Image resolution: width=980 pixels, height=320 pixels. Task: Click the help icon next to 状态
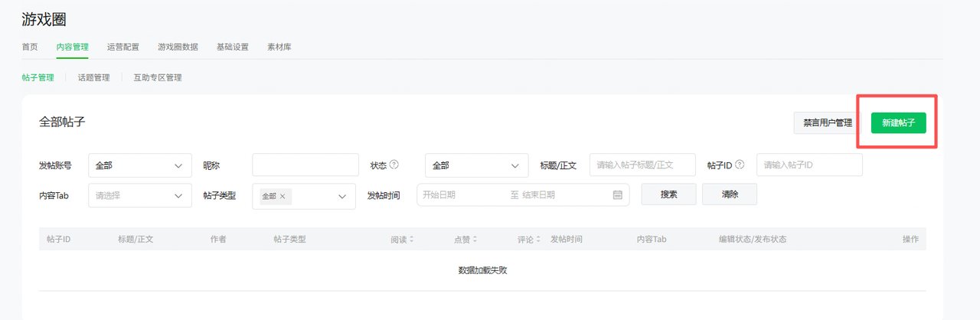[394, 164]
